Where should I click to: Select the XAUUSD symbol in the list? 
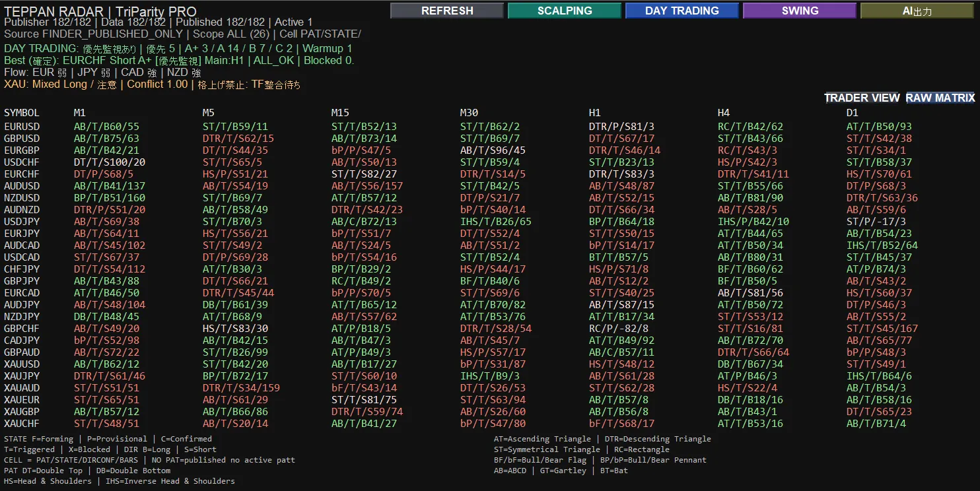pyautogui.click(x=22, y=364)
